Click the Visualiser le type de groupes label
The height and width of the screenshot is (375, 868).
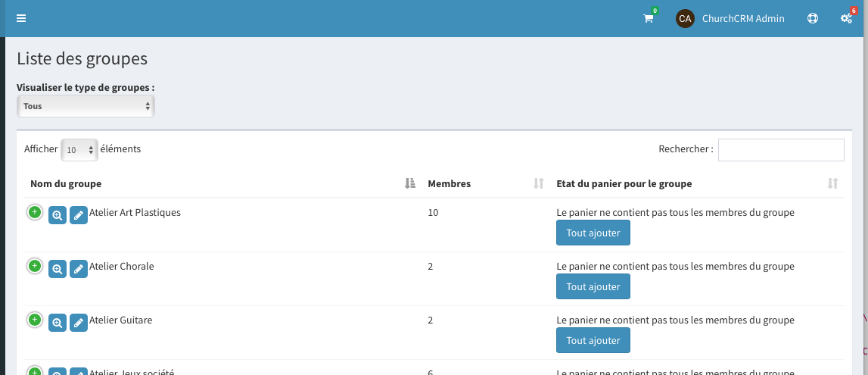click(x=86, y=88)
